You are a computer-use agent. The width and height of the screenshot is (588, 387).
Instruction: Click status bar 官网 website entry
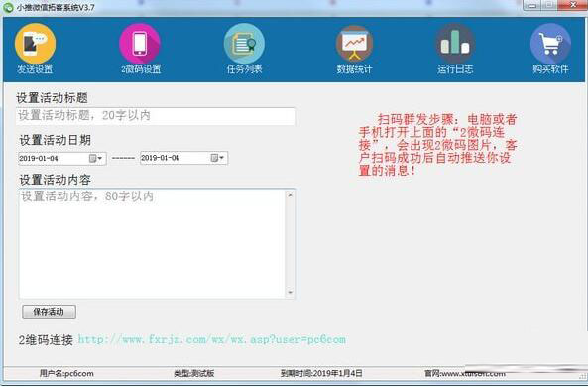(465, 373)
